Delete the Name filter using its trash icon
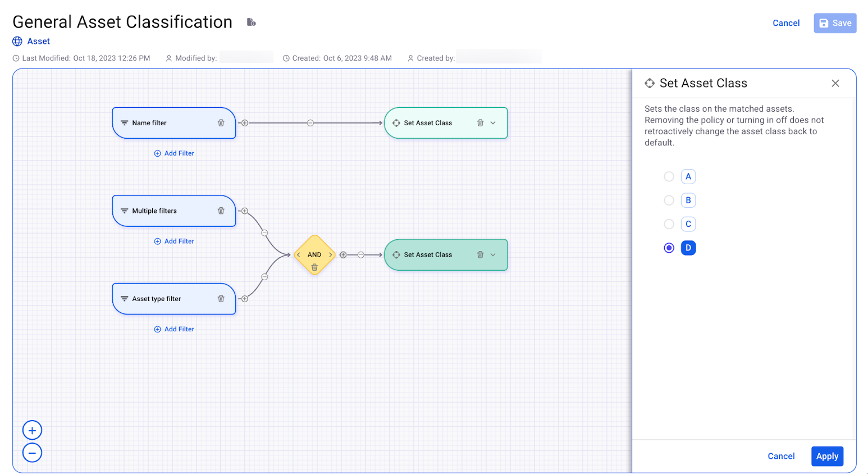 pyautogui.click(x=221, y=122)
